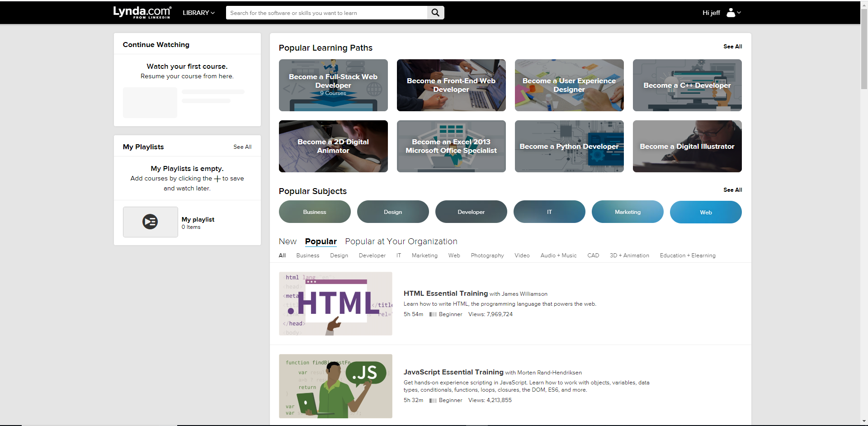See all Popular Learning Paths
Viewport: 868px width, 426px height.
click(732, 47)
